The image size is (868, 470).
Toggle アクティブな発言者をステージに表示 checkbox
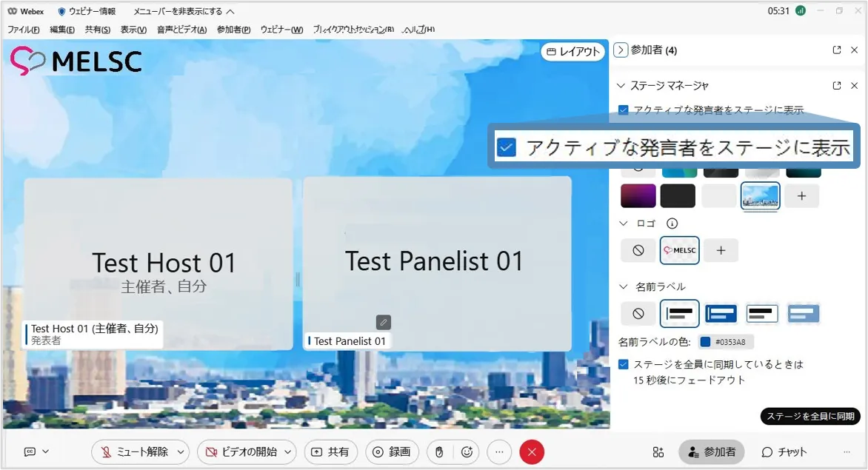[x=624, y=110]
